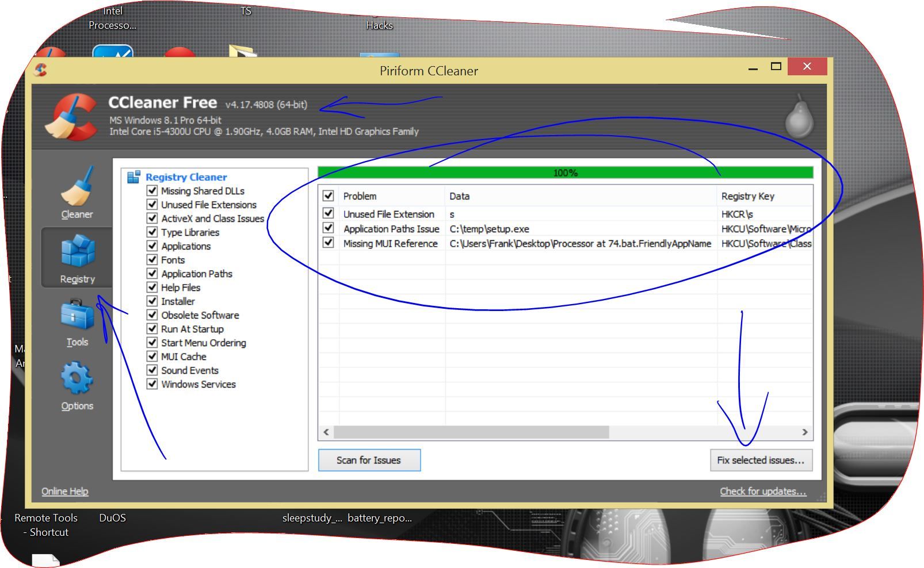The image size is (924, 568).
Task: Select the TS desktop icon
Action: pyautogui.click(x=246, y=11)
